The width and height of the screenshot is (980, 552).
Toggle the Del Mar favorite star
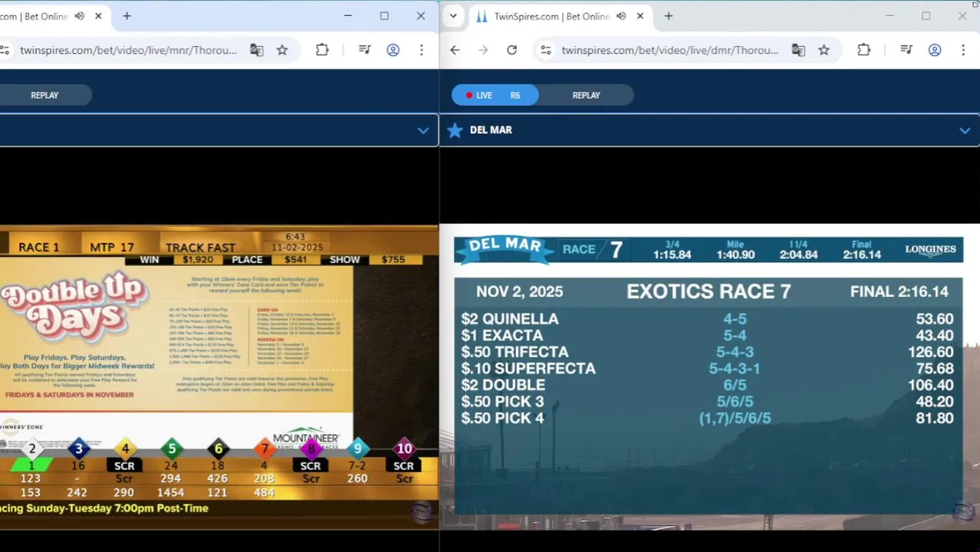coord(455,130)
